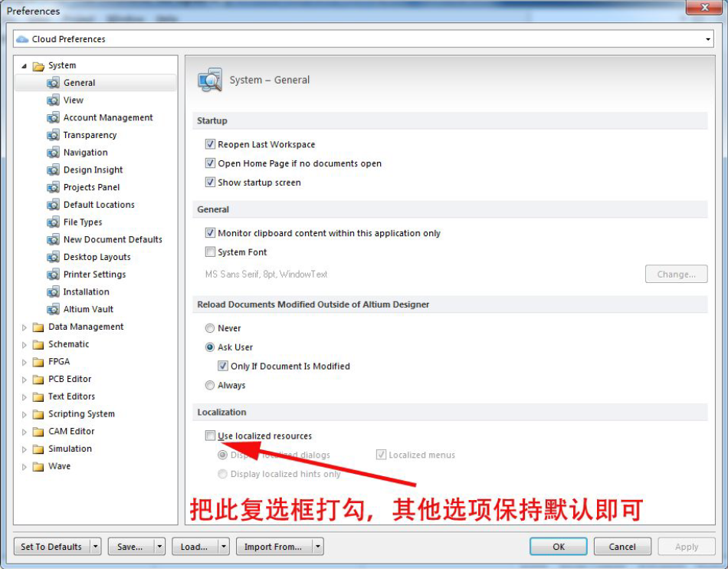728x569 pixels.
Task: Open the Set To Defaults dropdown arrow
Action: pyautogui.click(x=95, y=547)
